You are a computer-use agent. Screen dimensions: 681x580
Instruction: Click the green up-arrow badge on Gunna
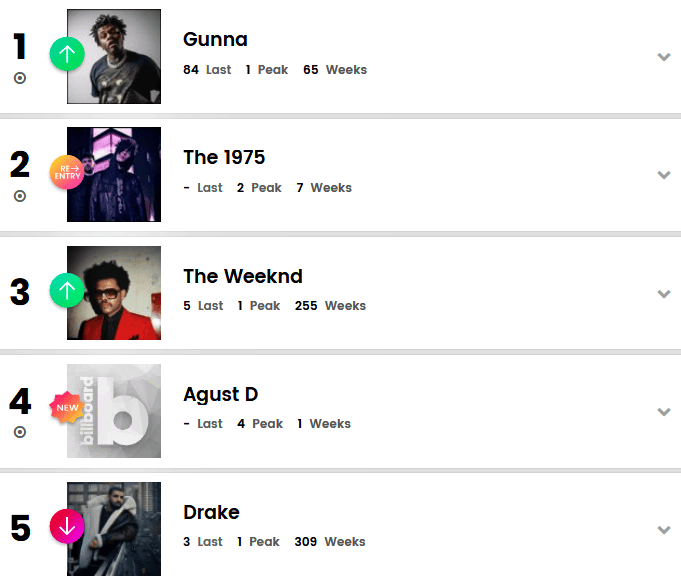click(67, 54)
